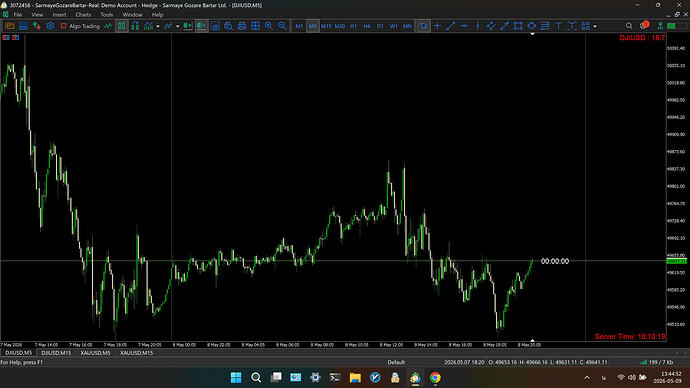Open the Charts menu
Viewport: 690px width, 388px height.
(x=83, y=15)
